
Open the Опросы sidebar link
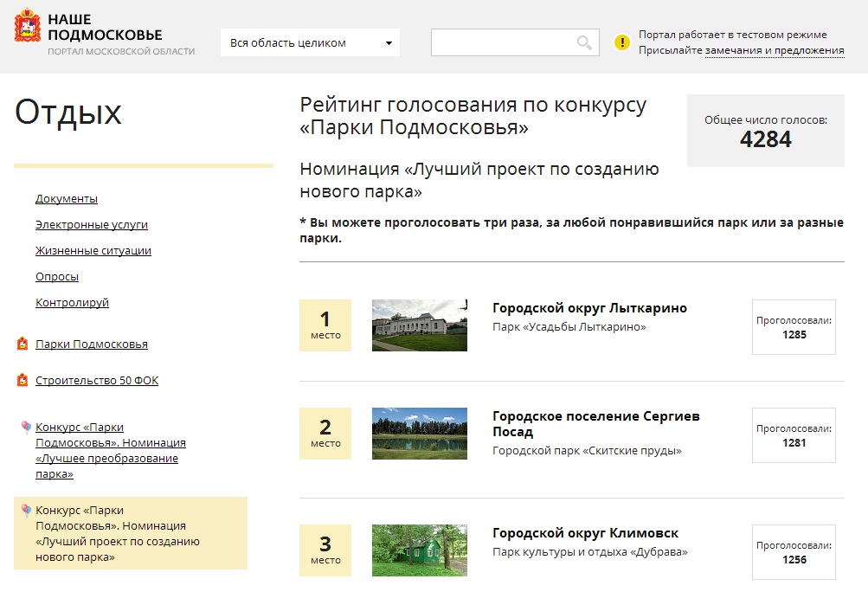pyautogui.click(x=57, y=277)
